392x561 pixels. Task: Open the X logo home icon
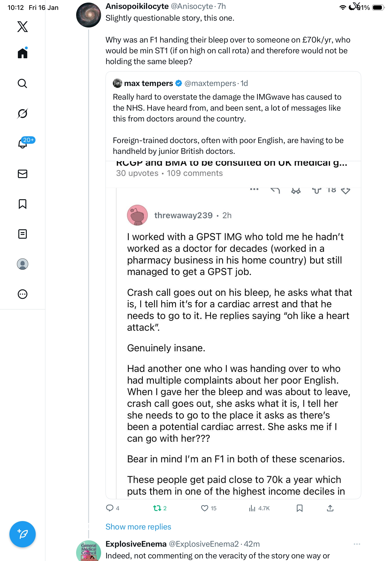23,27
